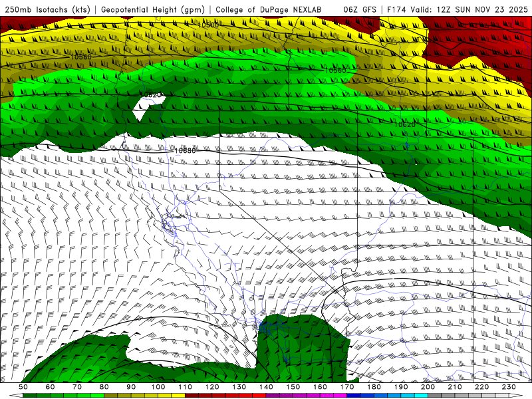Click the '250mb Isotachs (kts)' title text
This screenshot has width=532, height=399.
click(48, 10)
